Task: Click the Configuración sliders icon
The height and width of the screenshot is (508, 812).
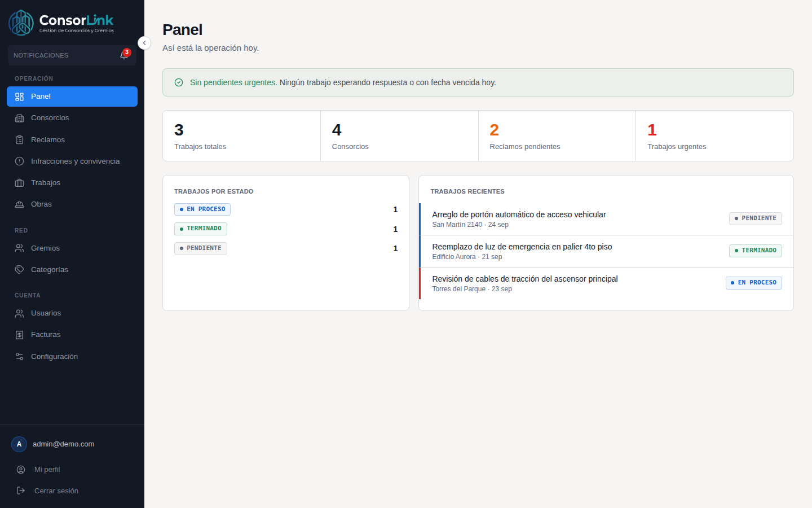Action: coord(20,357)
